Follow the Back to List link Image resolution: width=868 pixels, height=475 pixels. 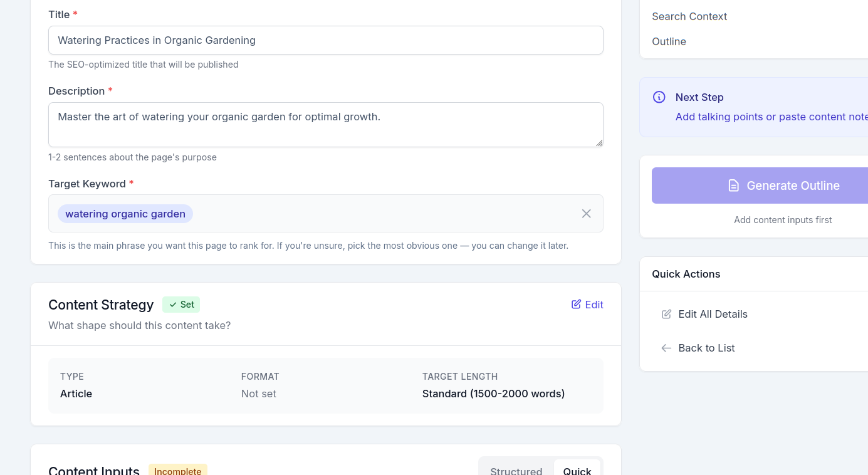(x=706, y=348)
